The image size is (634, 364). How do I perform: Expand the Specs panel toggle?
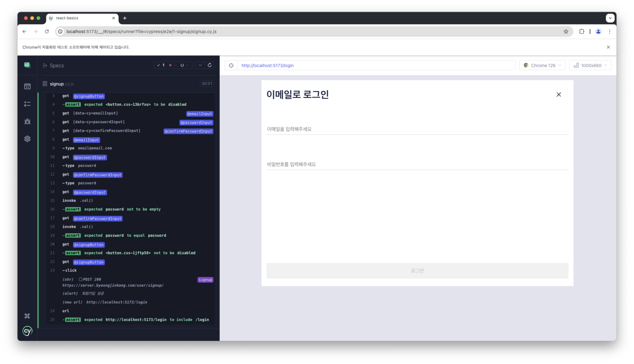tap(45, 66)
